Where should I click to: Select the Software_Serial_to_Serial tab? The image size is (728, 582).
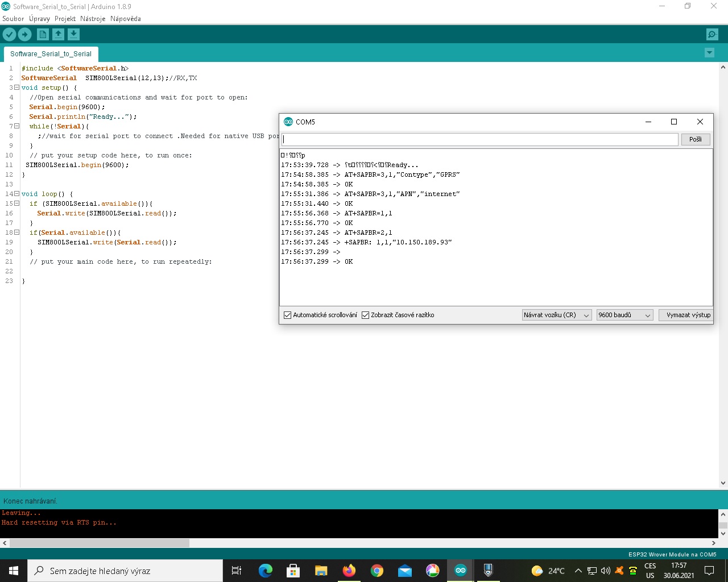point(51,54)
